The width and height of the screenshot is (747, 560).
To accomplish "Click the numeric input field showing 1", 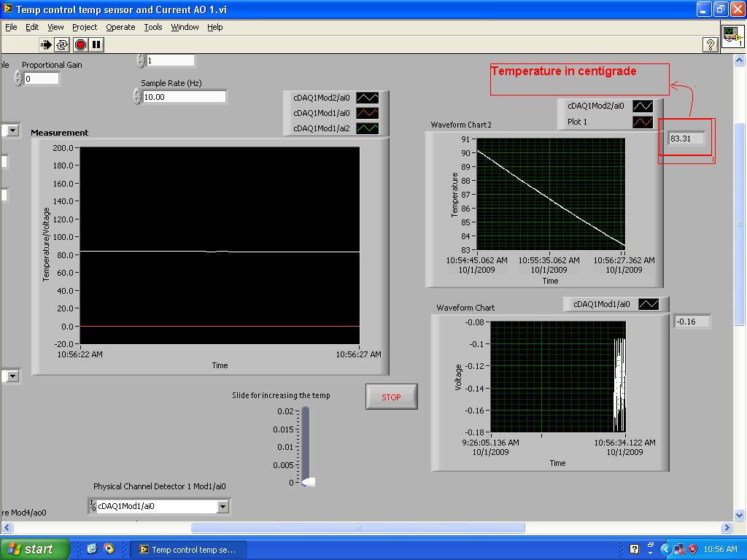I will [x=170, y=61].
